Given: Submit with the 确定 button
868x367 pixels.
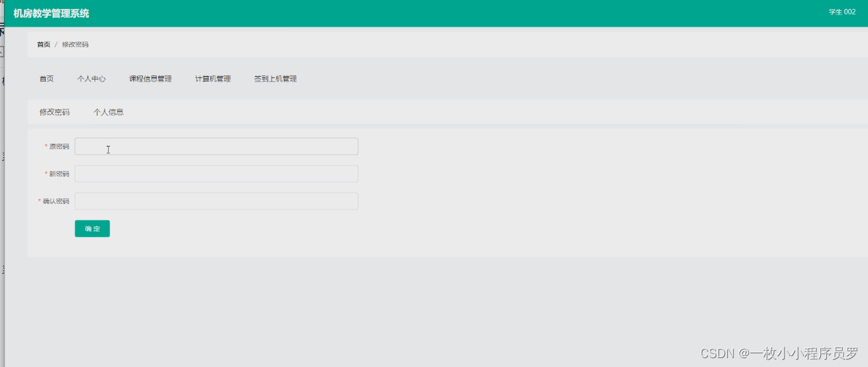Looking at the screenshot, I should [92, 229].
